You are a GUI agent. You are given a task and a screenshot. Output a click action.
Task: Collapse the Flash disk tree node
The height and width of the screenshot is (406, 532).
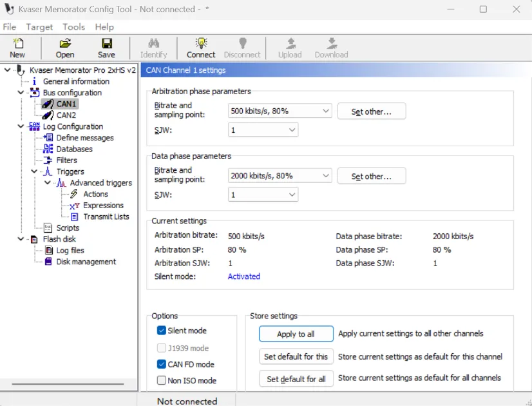[21, 239]
